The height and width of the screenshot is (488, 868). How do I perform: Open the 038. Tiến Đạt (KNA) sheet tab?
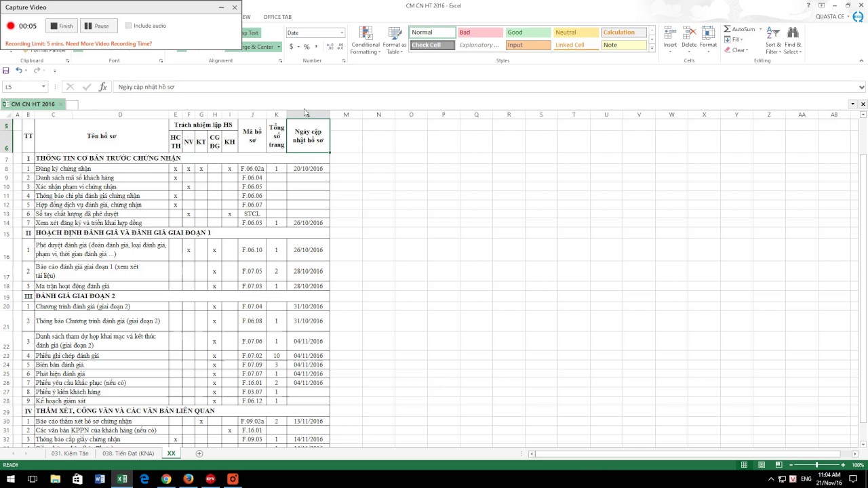pos(128,453)
